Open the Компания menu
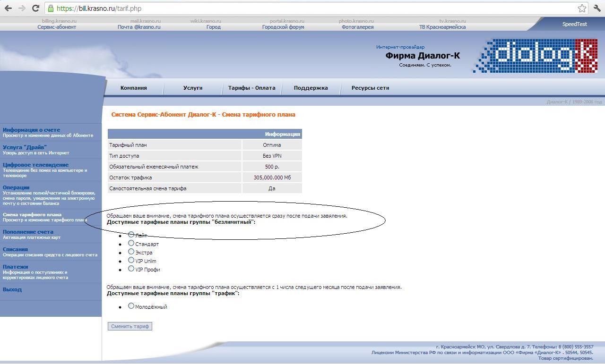605x364 pixels. pos(134,88)
